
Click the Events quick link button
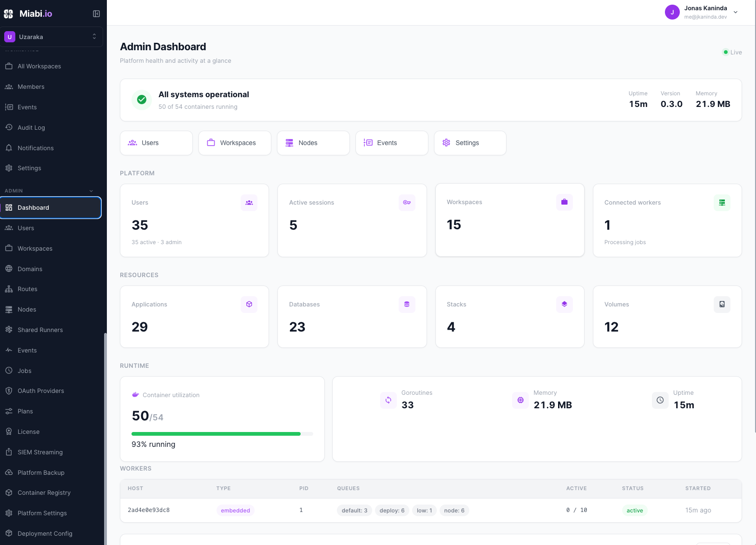pyautogui.click(x=392, y=143)
